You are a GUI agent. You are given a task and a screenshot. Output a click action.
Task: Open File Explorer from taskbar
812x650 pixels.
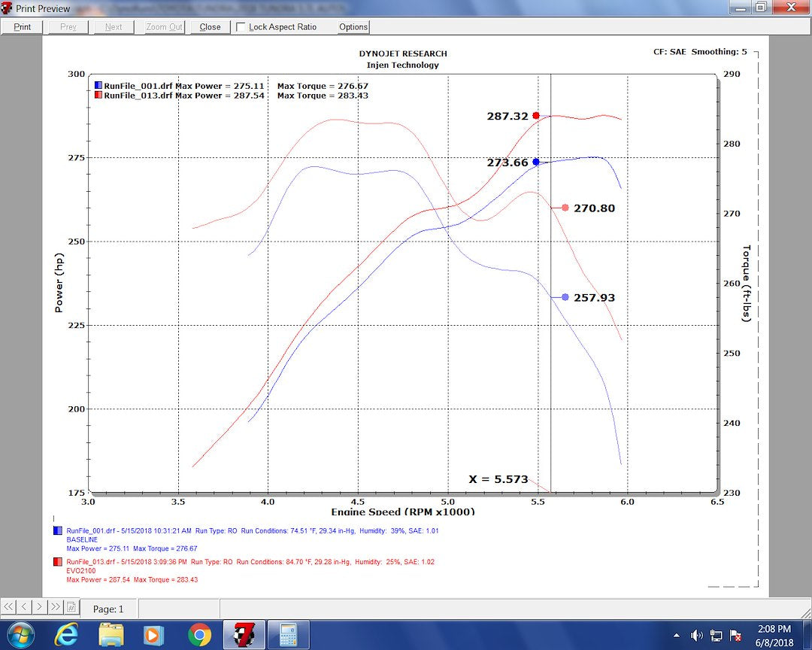[x=111, y=634]
